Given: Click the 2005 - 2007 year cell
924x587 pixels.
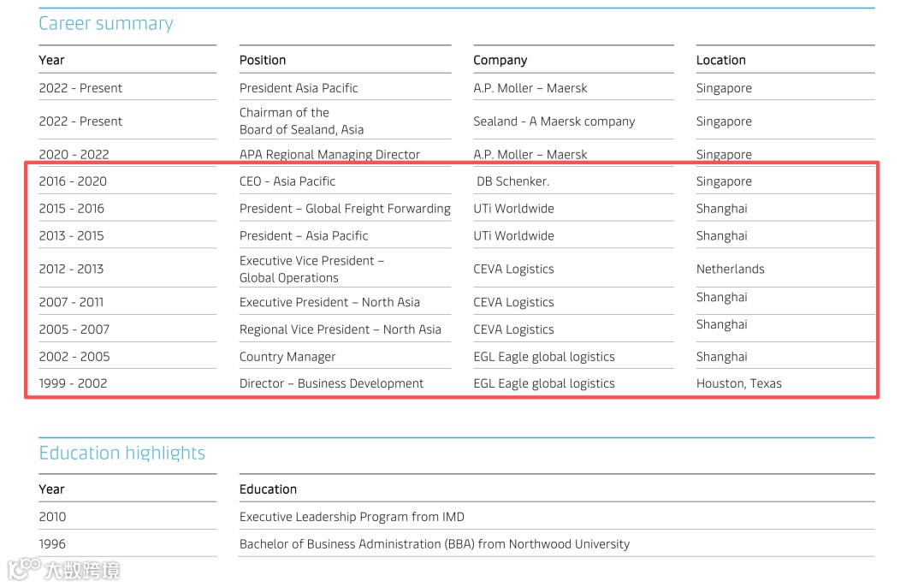Looking at the screenshot, I should (74, 329).
